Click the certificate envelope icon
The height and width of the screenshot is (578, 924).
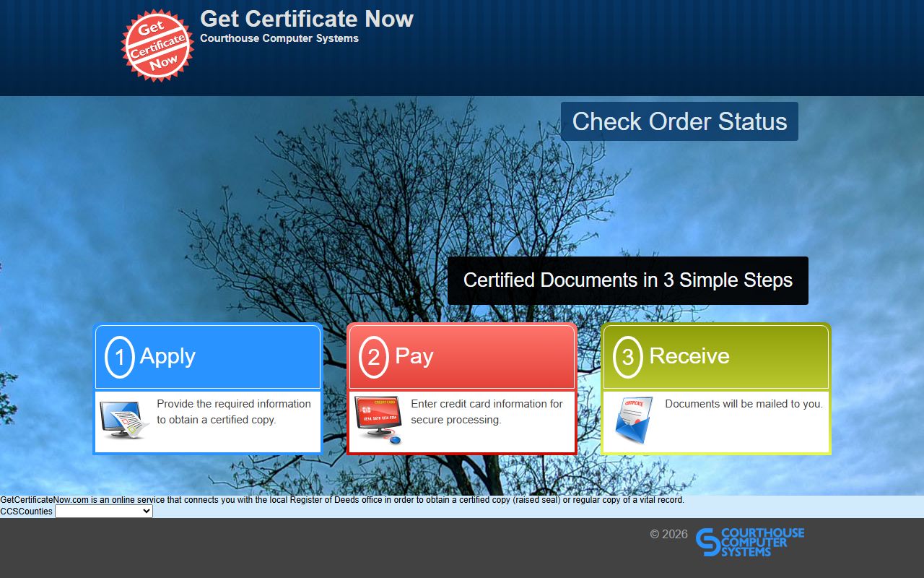[x=634, y=419]
